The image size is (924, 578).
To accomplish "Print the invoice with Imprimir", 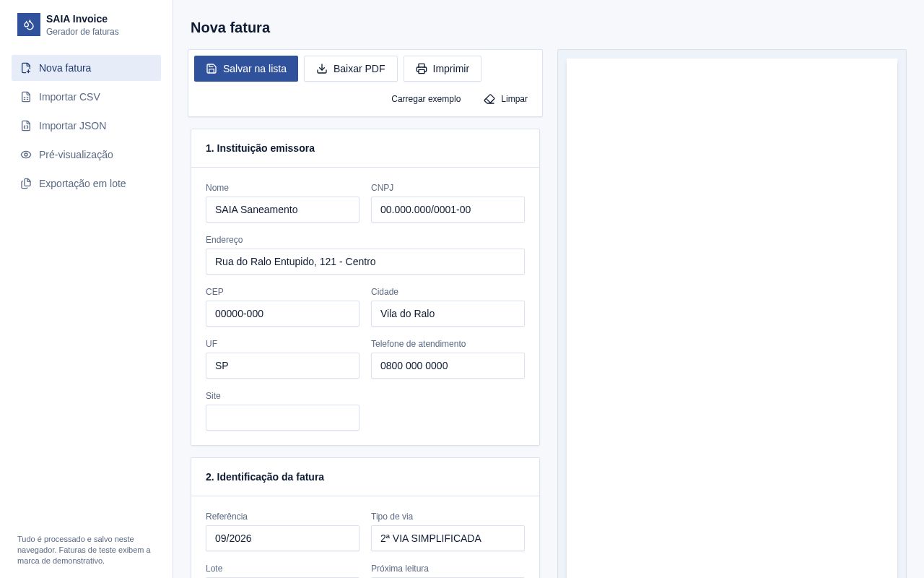I will (443, 69).
